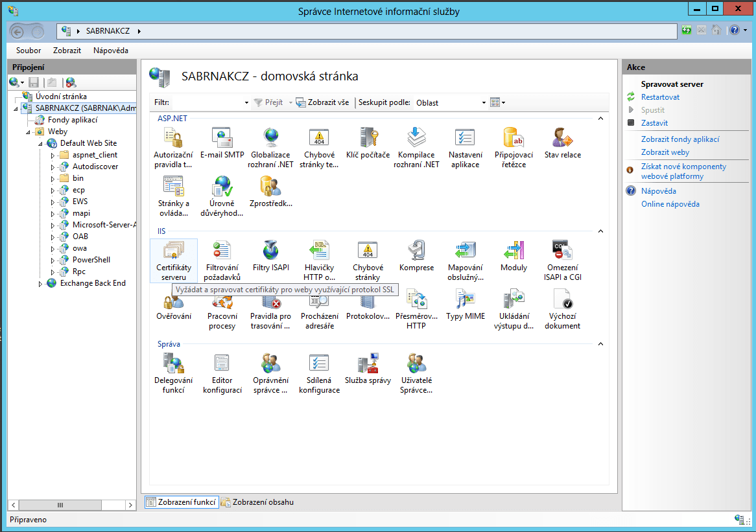Click the Restartovat action link
The width and height of the screenshot is (756, 532).
pos(660,97)
